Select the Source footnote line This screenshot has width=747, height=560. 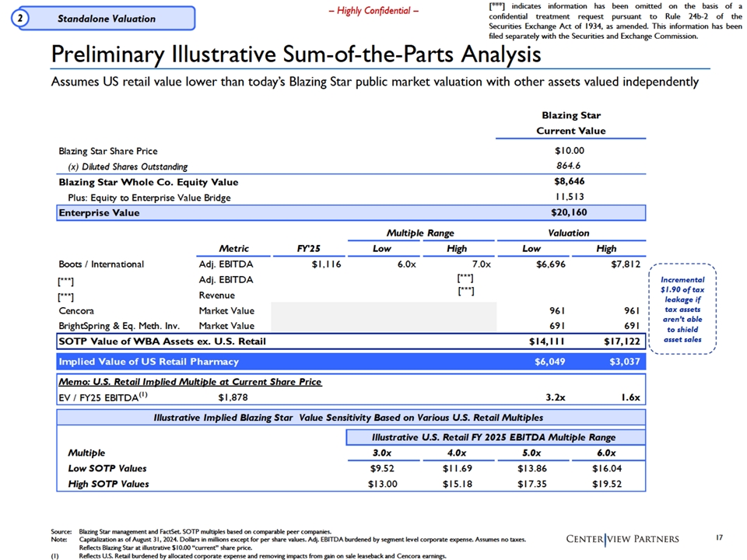[191, 531]
